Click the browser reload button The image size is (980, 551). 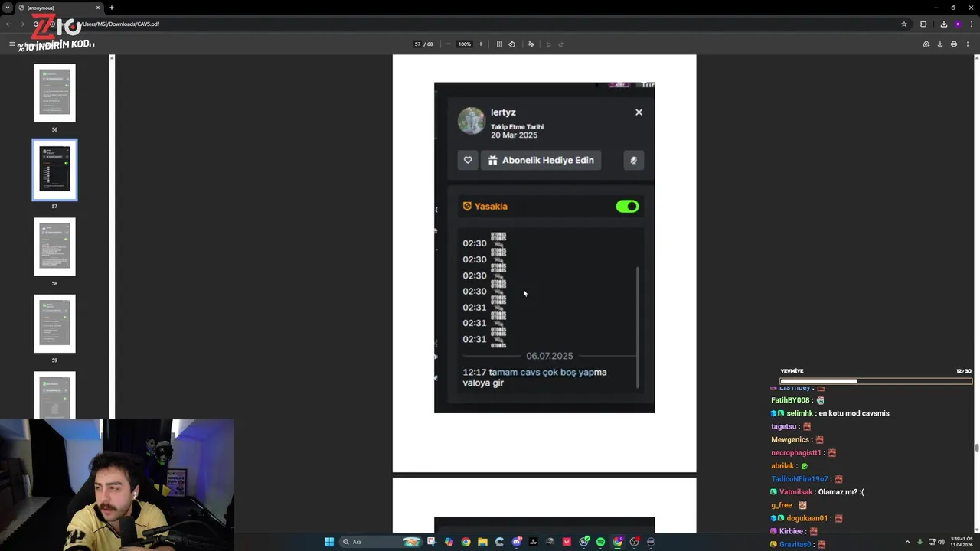[x=35, y=24]
